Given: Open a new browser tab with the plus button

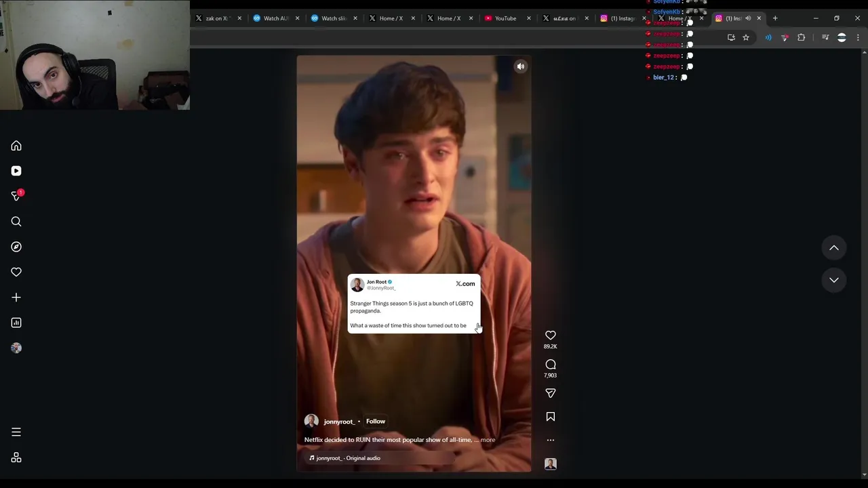Looking at the screenshot, I should (775, 18).
